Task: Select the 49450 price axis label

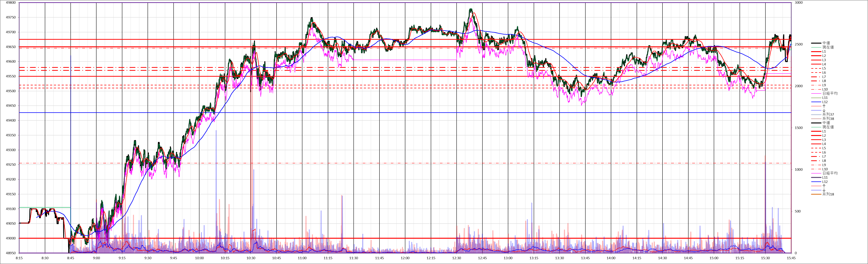Action: [x=11, y=106]
